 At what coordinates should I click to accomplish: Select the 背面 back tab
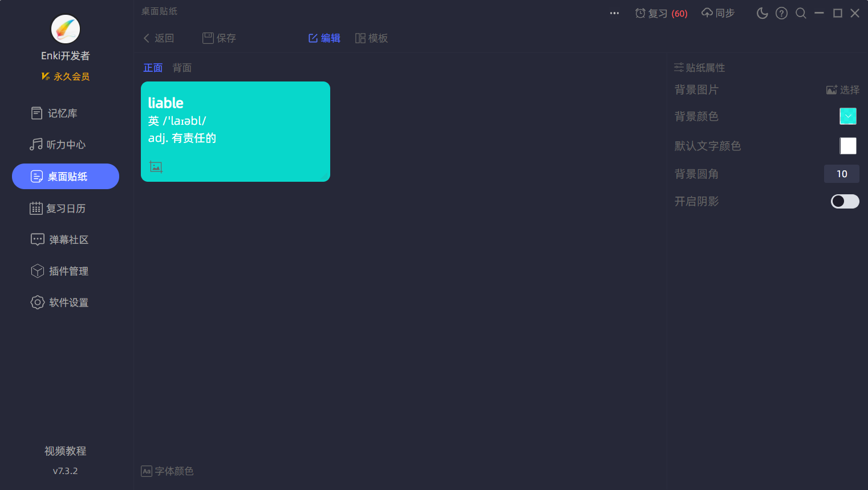(x=182, y=68)
